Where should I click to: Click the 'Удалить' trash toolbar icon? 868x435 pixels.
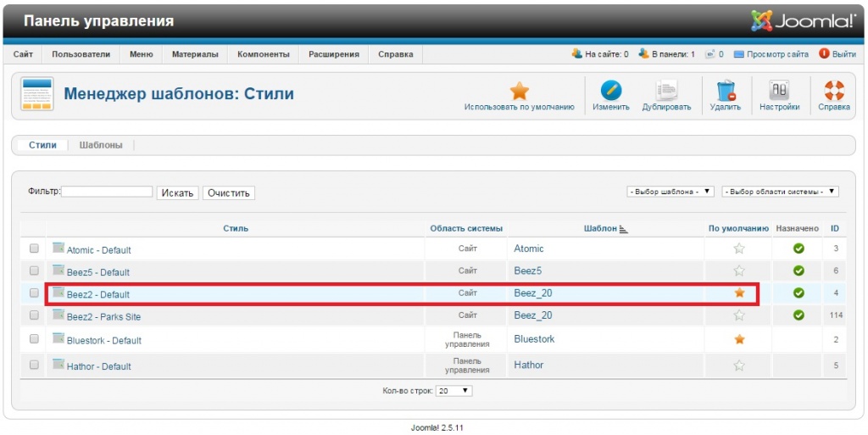725,92
